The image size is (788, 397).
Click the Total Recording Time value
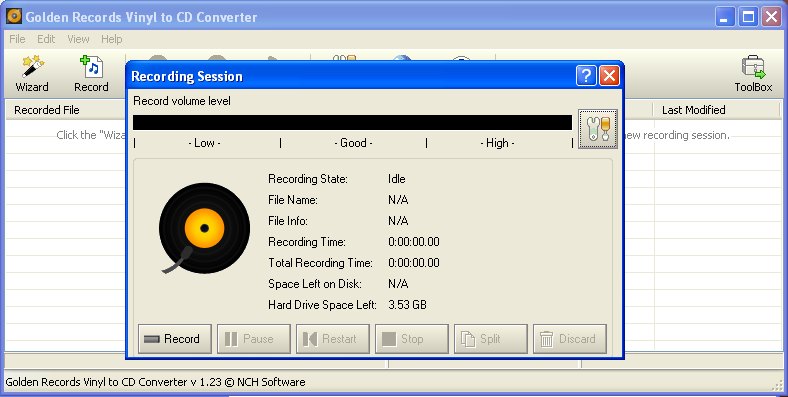(414, 263)
